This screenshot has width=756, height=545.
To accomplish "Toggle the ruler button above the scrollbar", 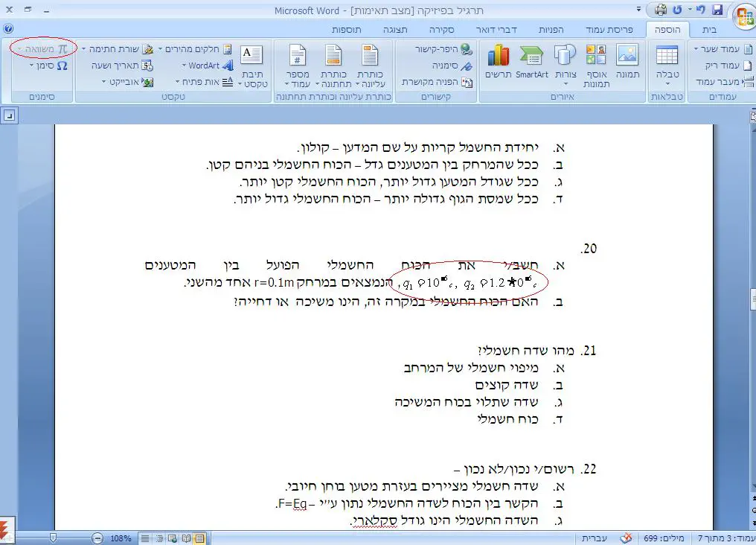I will click(8, 115).
